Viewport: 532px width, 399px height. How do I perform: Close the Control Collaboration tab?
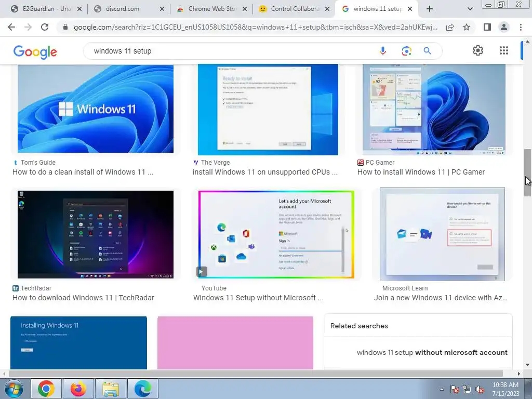(327, 9)
